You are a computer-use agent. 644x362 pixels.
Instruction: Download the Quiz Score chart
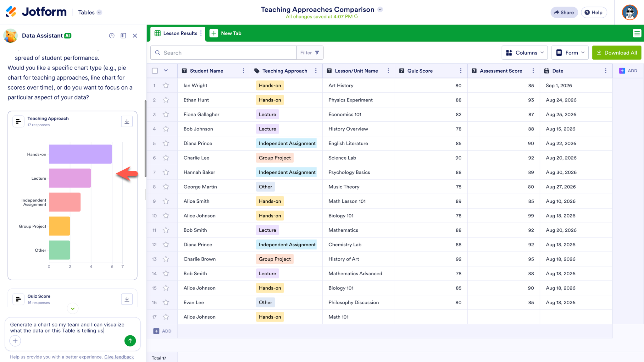click(x=127, y=299)
